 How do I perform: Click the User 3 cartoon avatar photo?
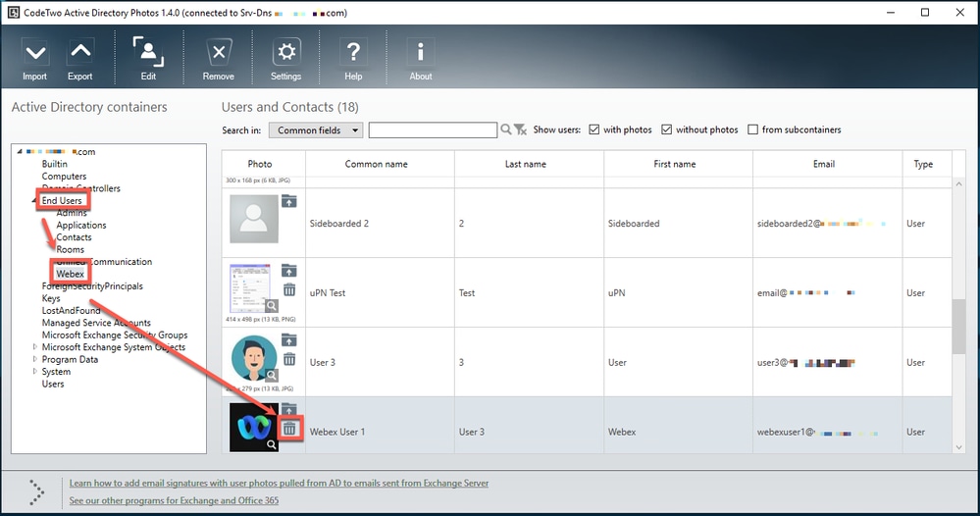click(254, 358)
